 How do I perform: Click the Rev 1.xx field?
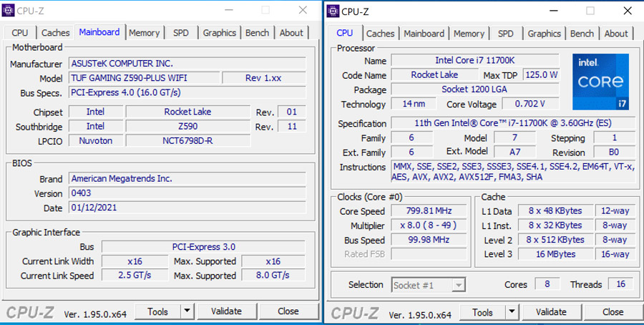(x=263, y=78)
